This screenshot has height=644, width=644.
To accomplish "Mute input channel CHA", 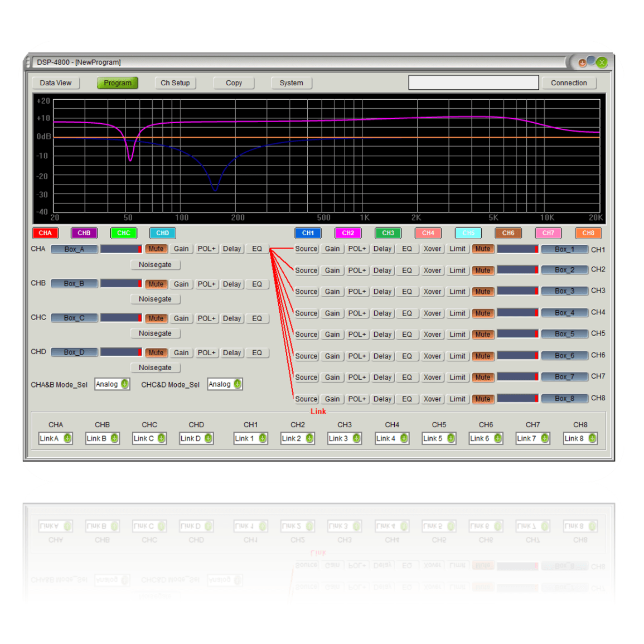I will (156, 249).
